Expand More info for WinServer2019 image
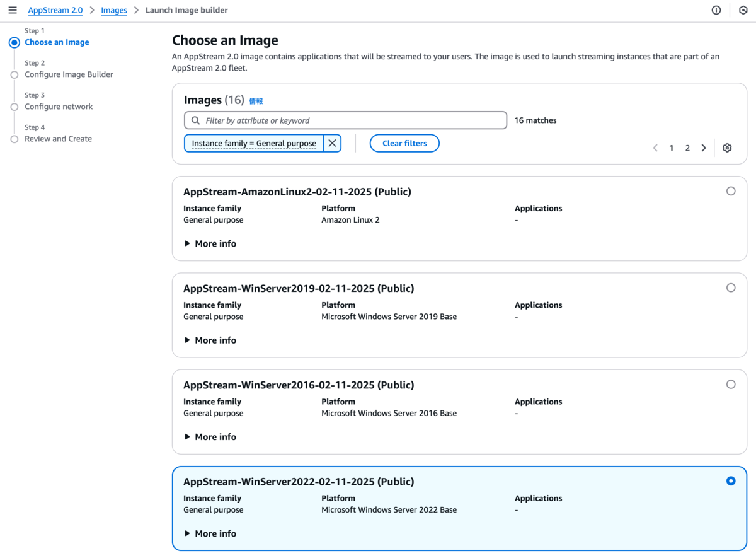The image size is (756, 558). point(210,340)
